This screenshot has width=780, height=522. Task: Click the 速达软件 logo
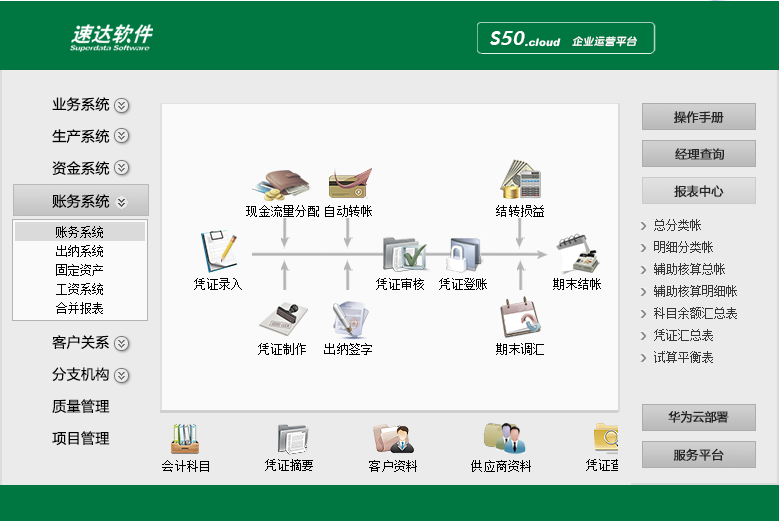[110, 37]
